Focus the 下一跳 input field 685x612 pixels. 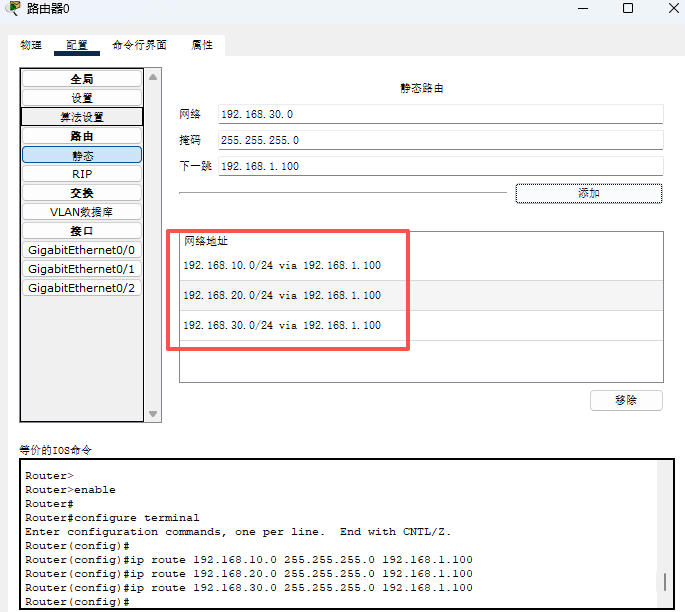440,166
